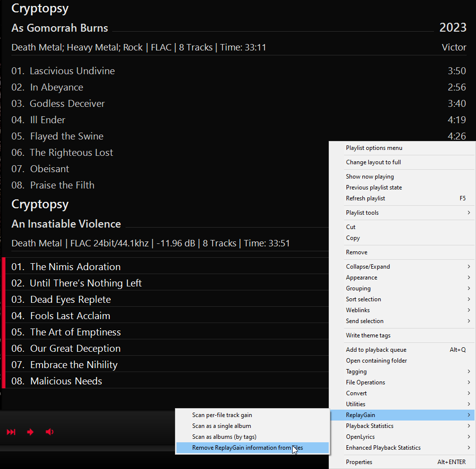The image size is (476, 469).
Task: Select Write theme tags
Action: (x=402, y=335)
